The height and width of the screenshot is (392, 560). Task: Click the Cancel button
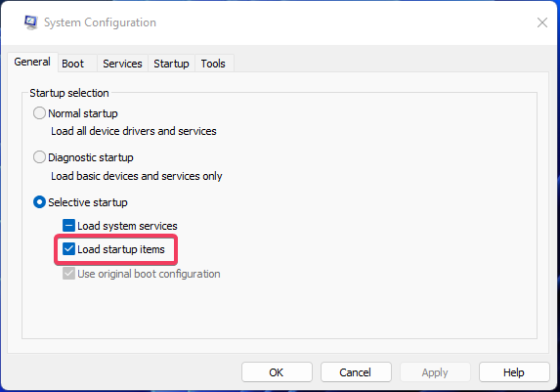356,372
